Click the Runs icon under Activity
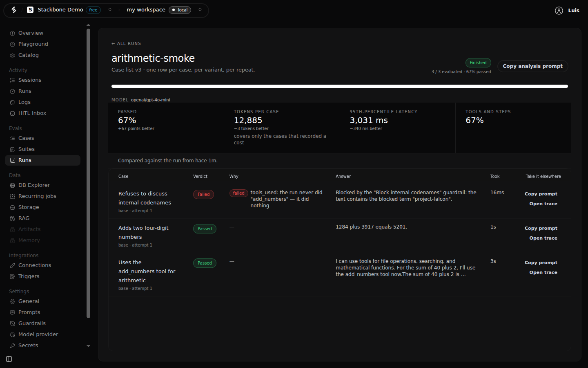The image size is (588, 368). coord(12,91)
